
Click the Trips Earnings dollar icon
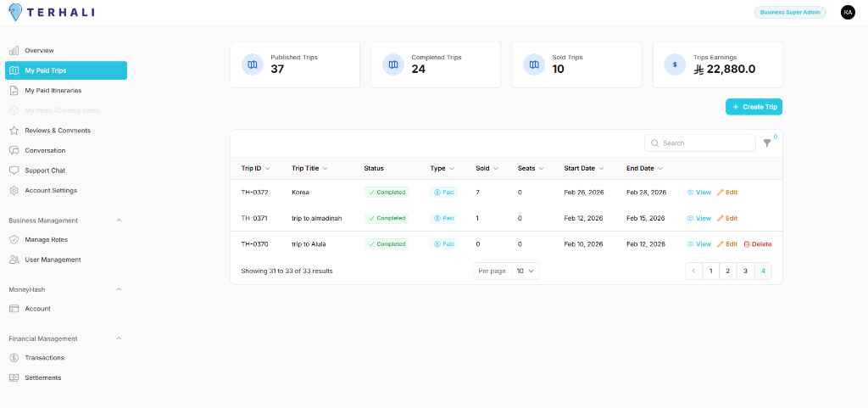click(x=675, y=64)
